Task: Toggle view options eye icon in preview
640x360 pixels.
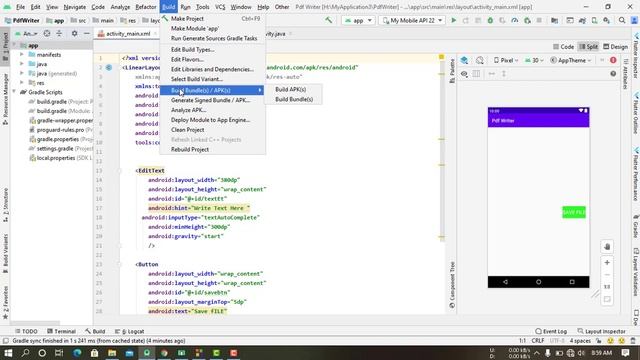Action: click(464, 74)
